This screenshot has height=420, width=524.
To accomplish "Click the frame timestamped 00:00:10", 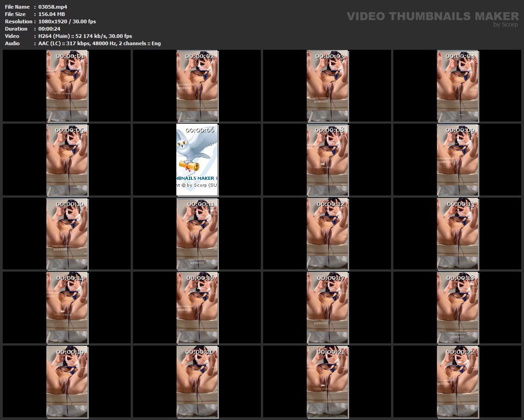I will coord(67,234).
